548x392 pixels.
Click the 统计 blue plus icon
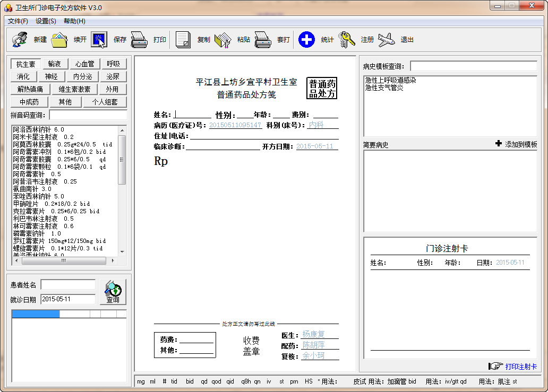[306, 40]
